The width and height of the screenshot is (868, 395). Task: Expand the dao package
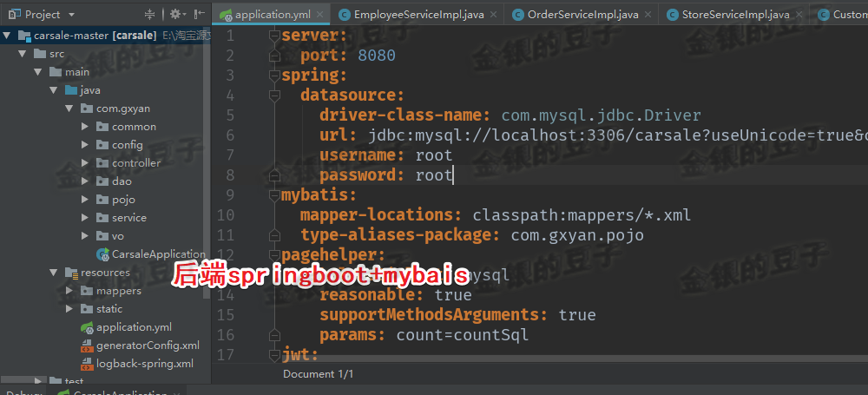[85, 181]
